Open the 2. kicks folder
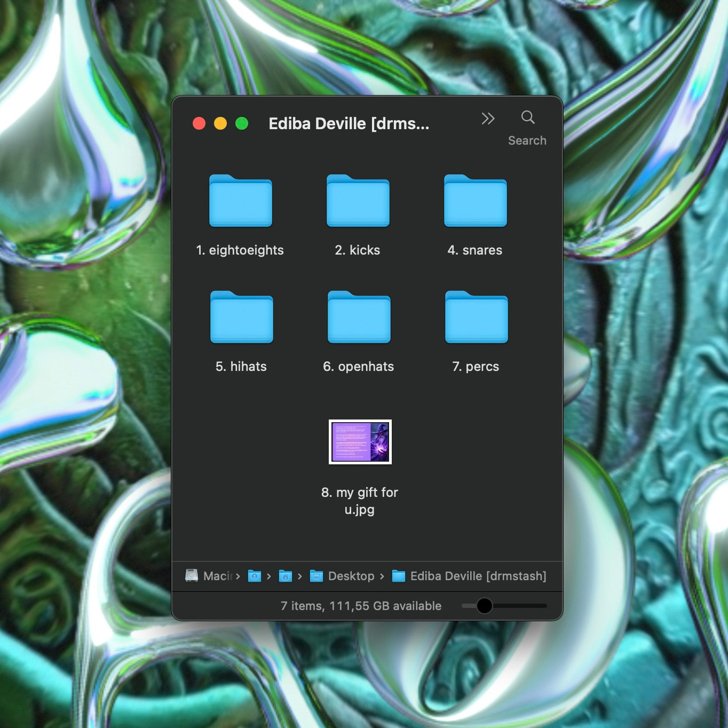Viewport: 728px width, 728px height. pyautogui.click(x=358, y=201)
